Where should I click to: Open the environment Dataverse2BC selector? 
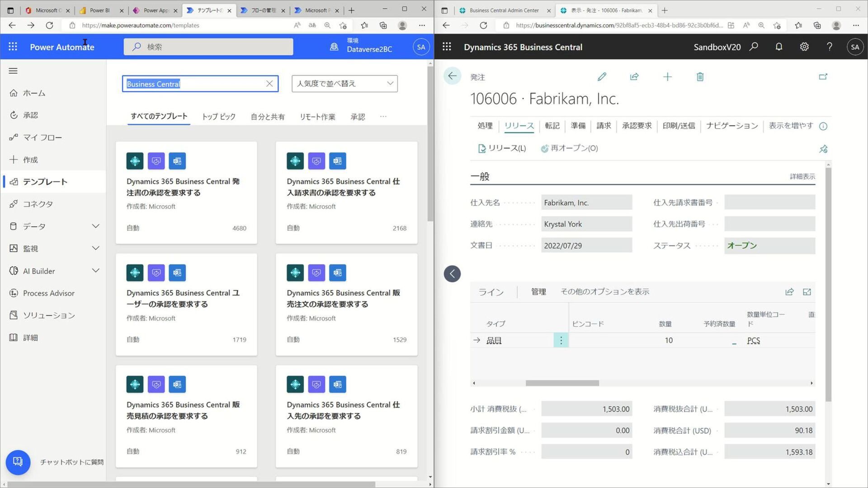361,47
